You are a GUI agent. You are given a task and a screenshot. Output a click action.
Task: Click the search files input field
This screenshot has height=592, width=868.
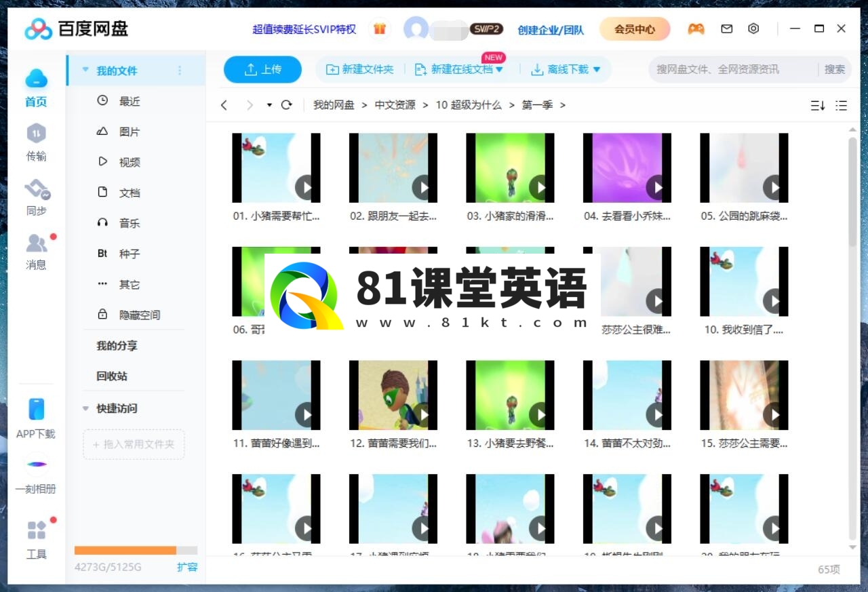[732, 69]
